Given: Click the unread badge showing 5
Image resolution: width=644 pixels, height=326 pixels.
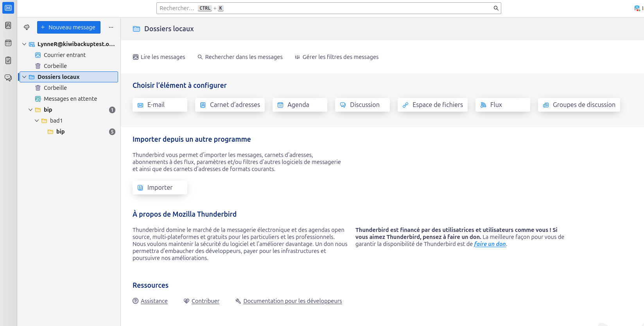Looking at the screenshot, I should (112, 132).
